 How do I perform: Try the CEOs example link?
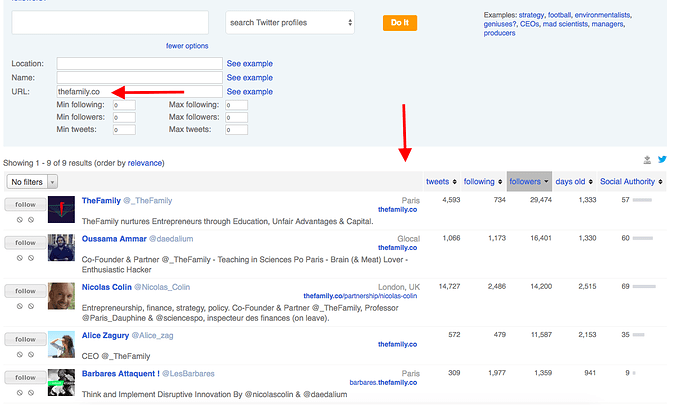529,24
